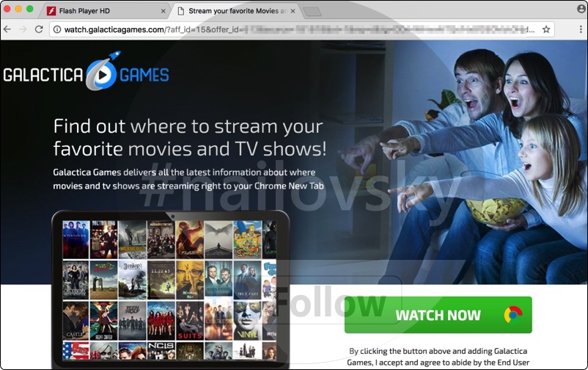Select the Stream your favorite Movies tab

(236, 11)
